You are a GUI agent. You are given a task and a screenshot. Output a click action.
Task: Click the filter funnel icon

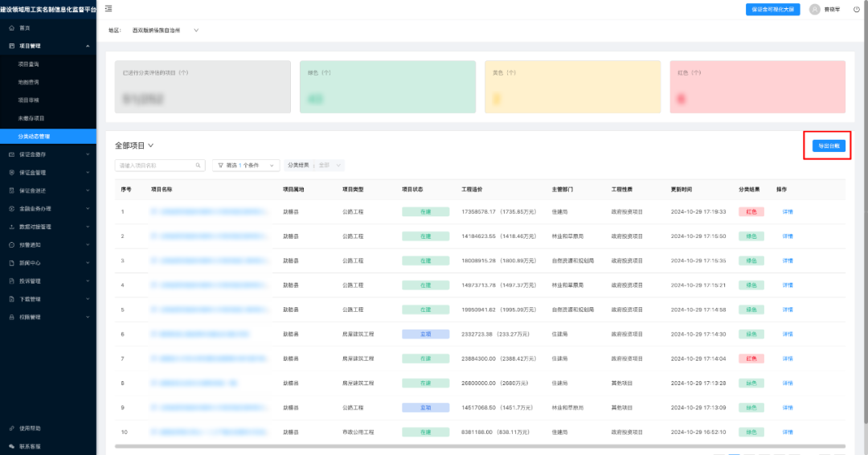tap(220, 165)
